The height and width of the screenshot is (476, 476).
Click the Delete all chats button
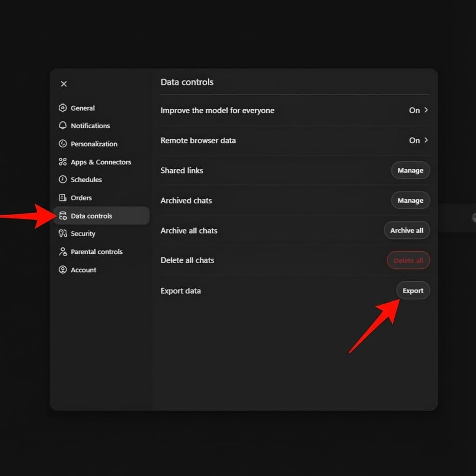[408, 260]
